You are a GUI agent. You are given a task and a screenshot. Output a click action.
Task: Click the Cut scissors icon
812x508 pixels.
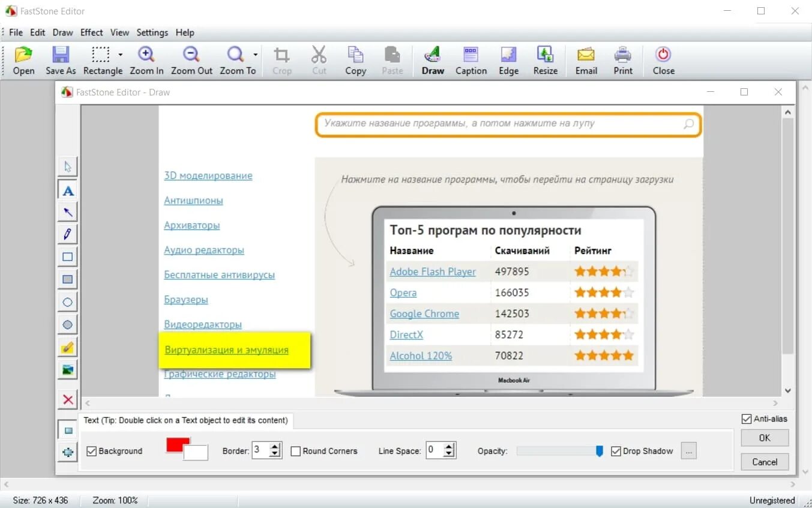coord(319,61)
